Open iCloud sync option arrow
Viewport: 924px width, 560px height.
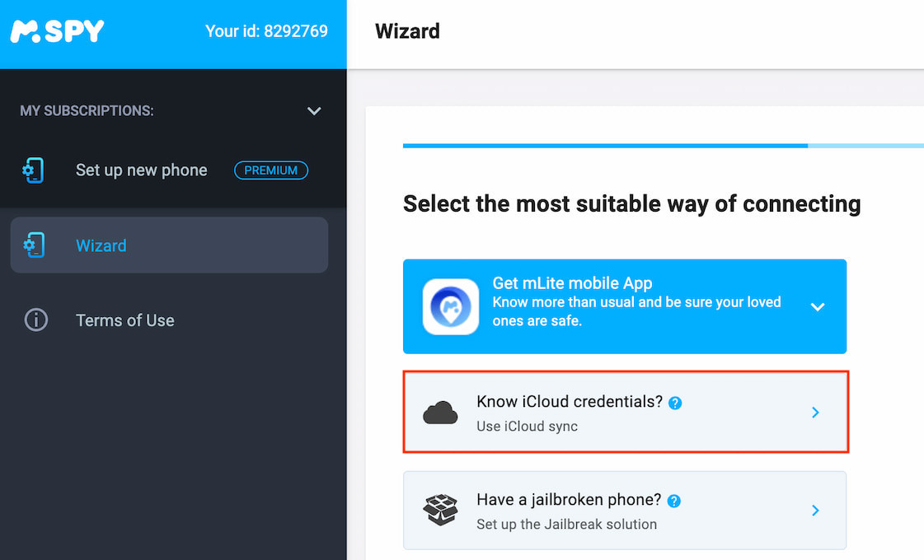815,413
